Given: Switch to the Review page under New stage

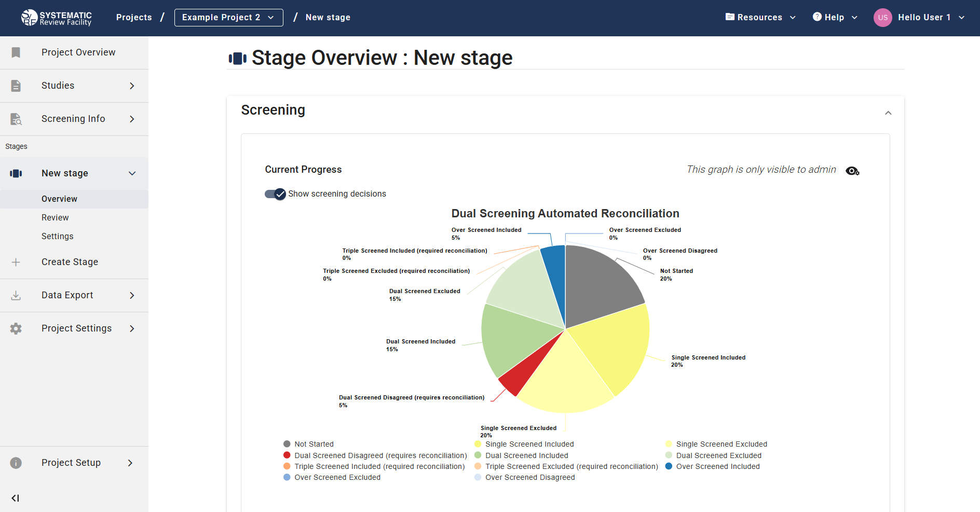Looking at the screenshot, I should click(55, 217).
